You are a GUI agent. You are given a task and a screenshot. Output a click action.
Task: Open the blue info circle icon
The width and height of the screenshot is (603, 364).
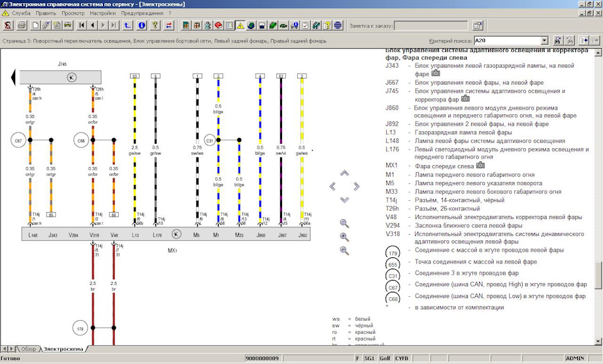(142, 26)
